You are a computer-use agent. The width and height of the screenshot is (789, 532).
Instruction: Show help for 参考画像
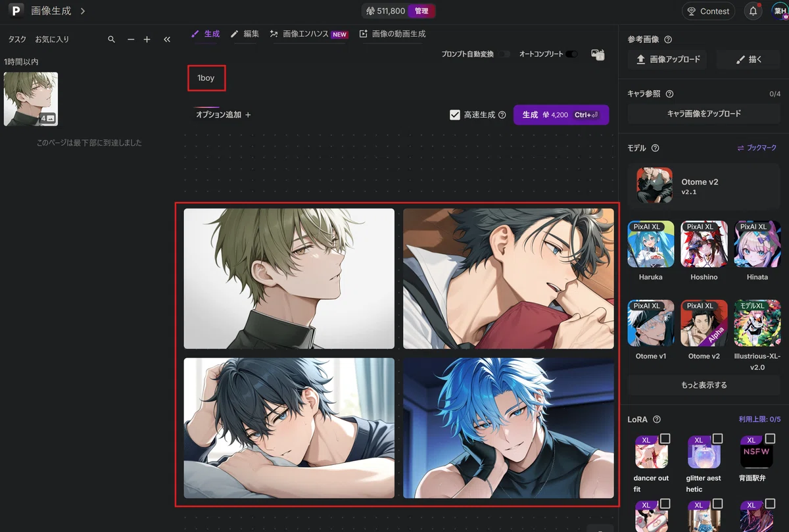click(668, 39)
